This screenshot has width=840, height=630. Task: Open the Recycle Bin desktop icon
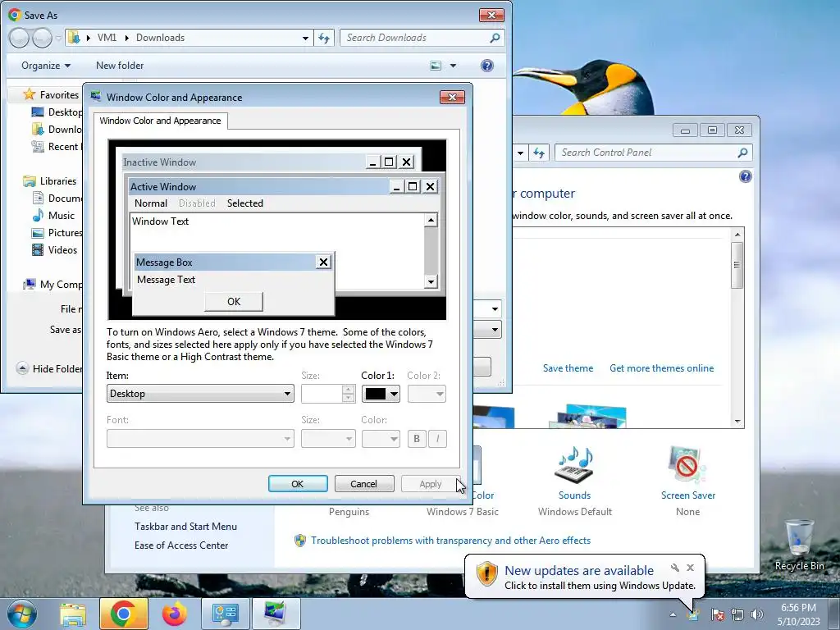799,545
